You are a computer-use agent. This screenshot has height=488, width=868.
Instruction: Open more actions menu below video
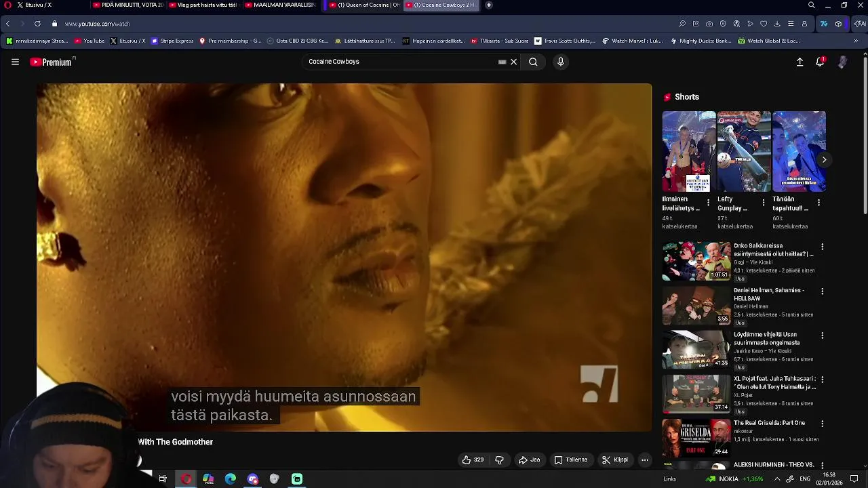(x=645, y=460)
